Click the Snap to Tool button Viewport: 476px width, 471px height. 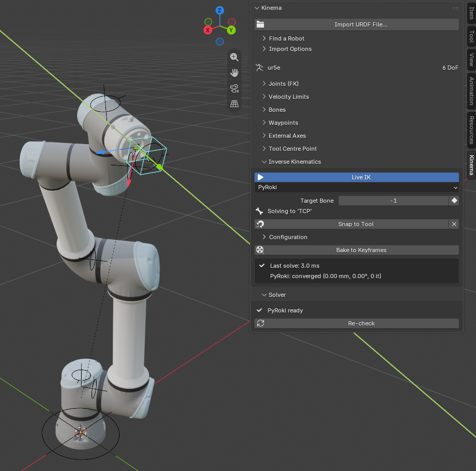tap(351, 224)
